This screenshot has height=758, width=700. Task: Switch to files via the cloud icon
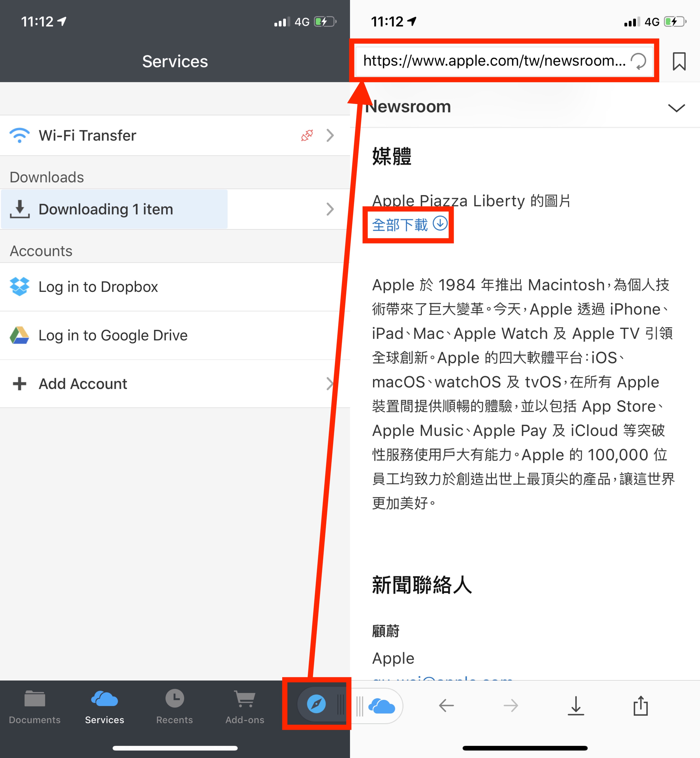(x=382, y=706)
